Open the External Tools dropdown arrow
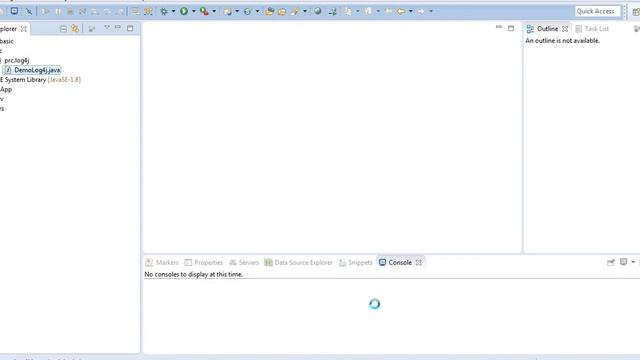 (x=214, y=11)
